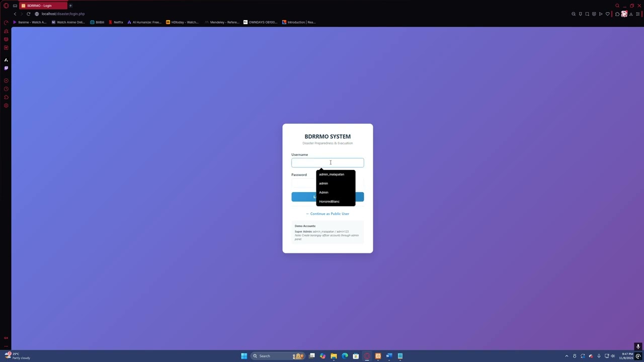Follow the Continue as Public User link
Screen dimensions: 644x362
tap(328, 214)
